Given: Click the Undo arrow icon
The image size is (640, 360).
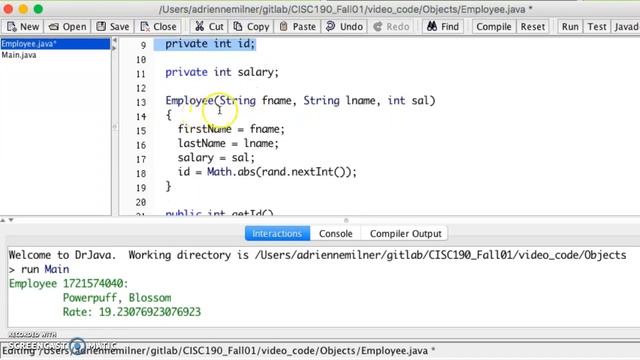Looking at the screenshot, I should click(x=330, y=27).
